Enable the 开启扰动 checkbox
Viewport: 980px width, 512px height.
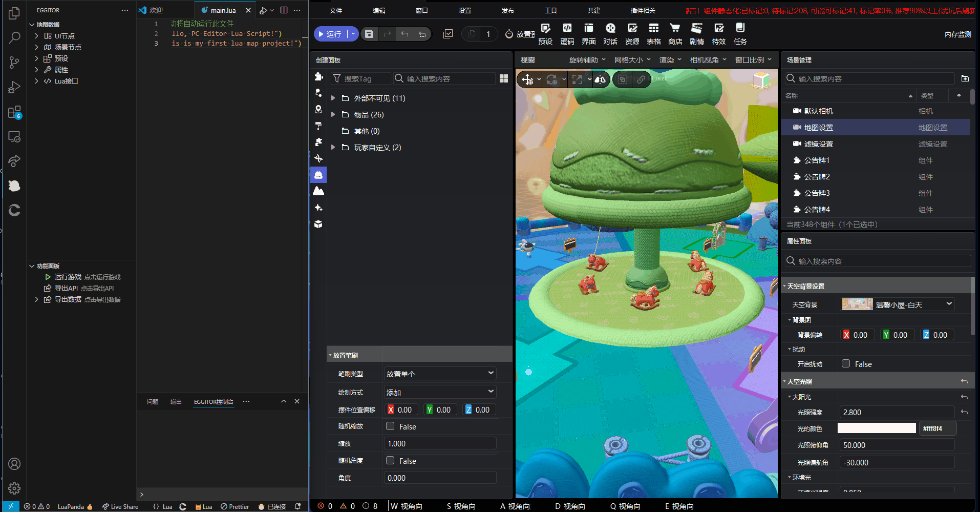[x=846, y=364]
